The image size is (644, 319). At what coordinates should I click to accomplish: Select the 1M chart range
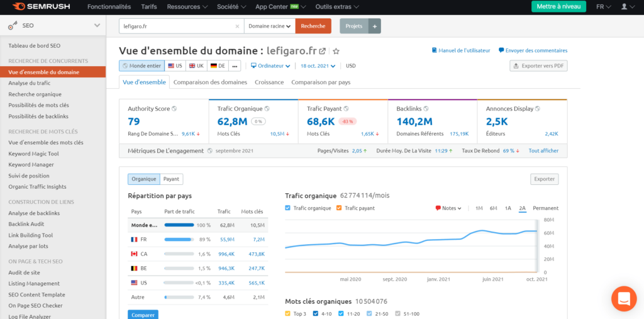(x=479, y=208)
